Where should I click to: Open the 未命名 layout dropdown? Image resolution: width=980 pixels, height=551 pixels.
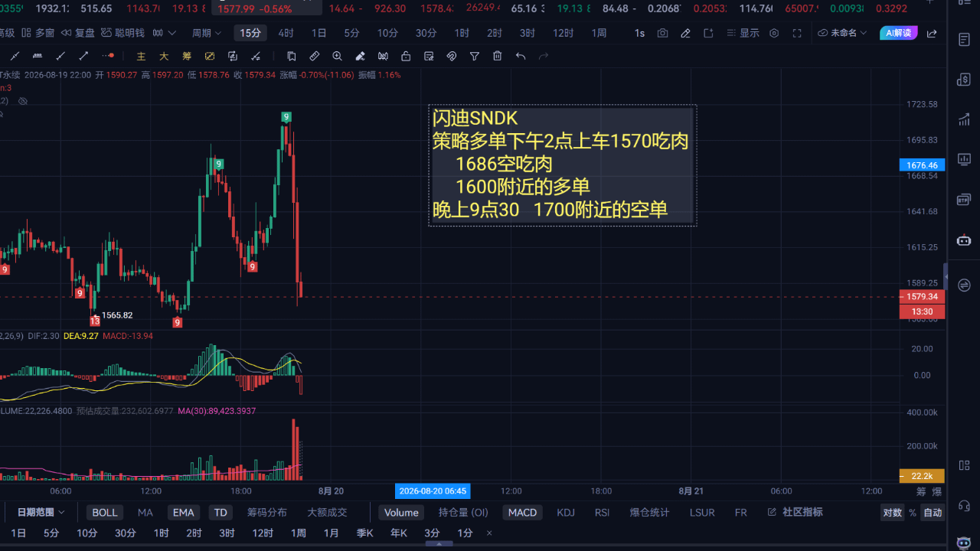click(842, 33)
